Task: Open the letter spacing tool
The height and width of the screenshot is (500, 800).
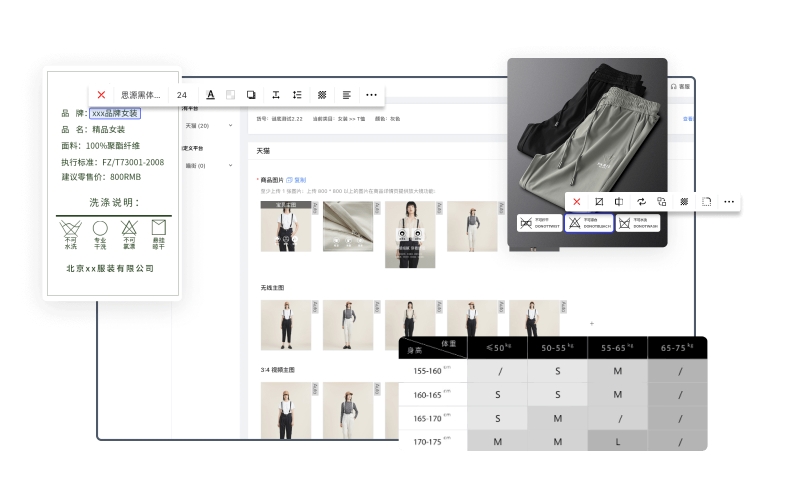Action: click(x=275, y=95)
